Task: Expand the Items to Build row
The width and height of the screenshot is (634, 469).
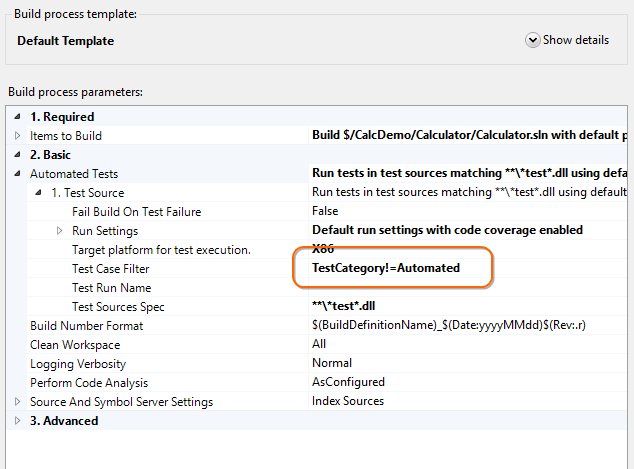Action: click(18, 136)
